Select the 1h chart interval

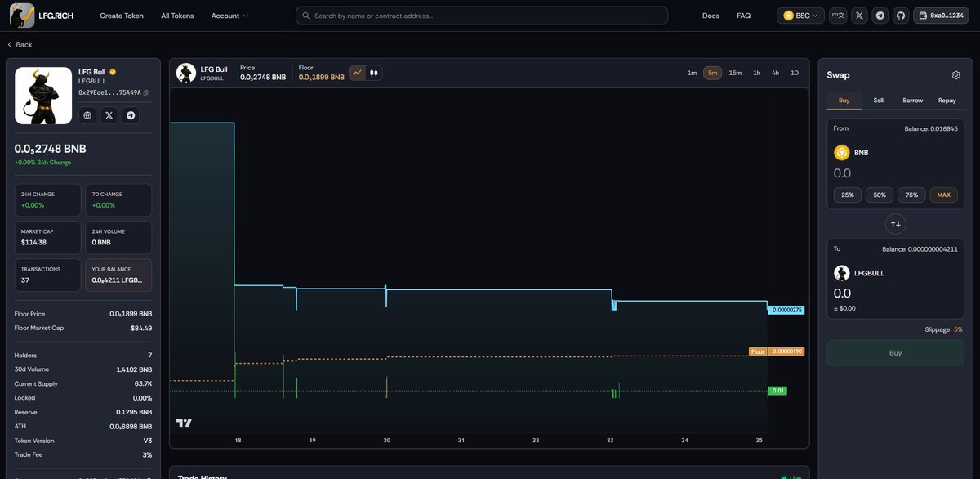(757, 73)
